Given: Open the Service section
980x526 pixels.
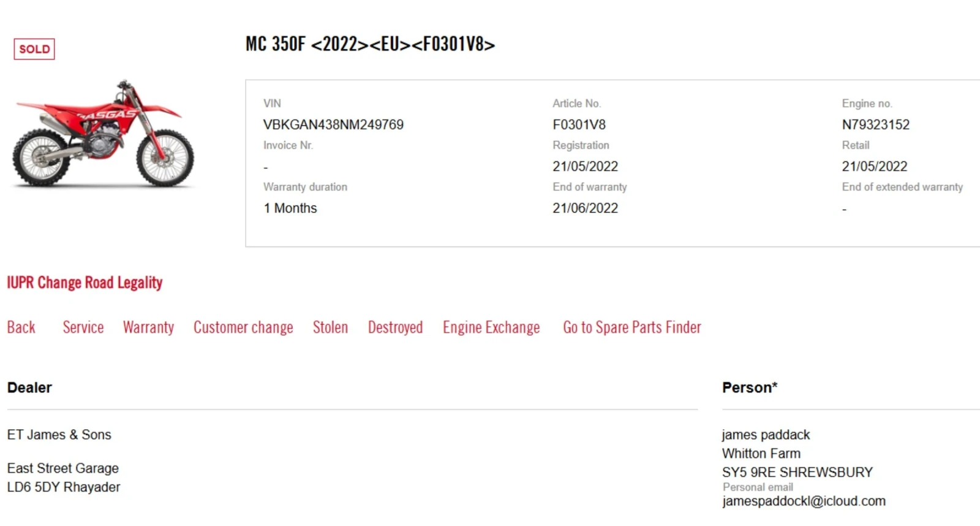Looking at the screenshot, I should 83,327.
